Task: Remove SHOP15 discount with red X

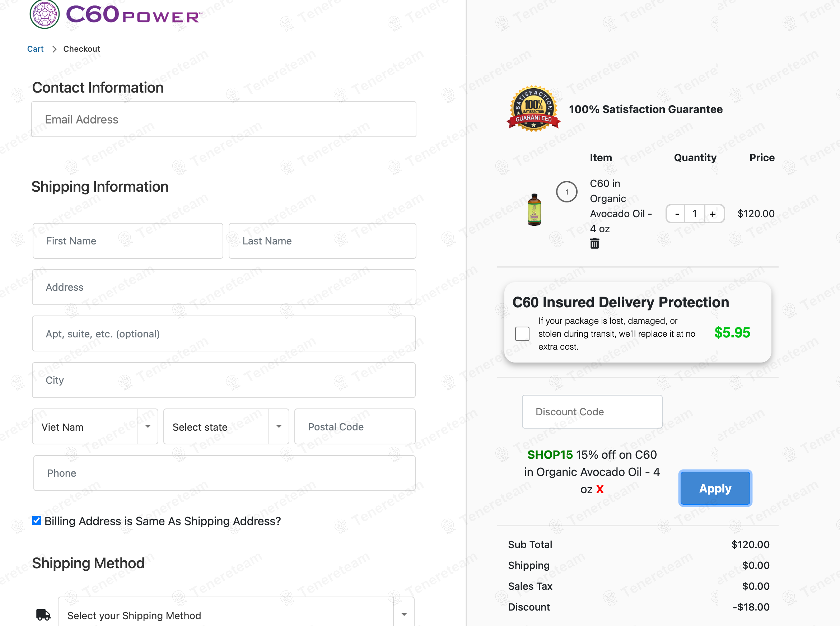Action: point(600,489)
